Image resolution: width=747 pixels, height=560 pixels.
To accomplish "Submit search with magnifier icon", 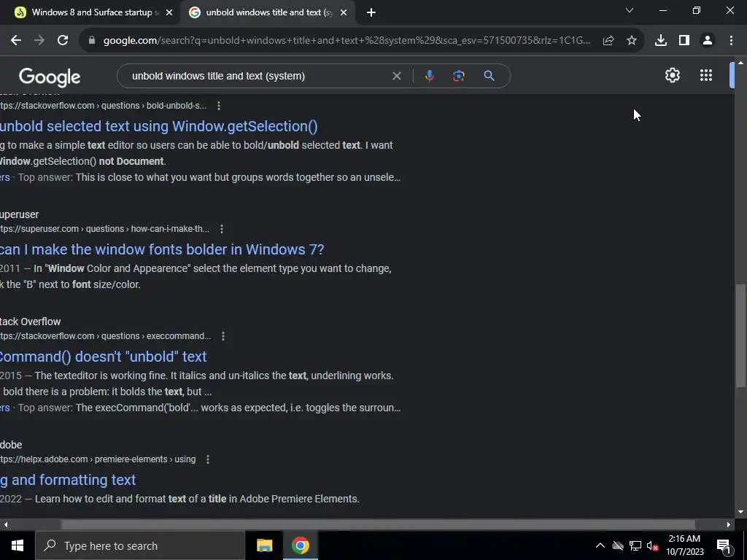I will [489, 76].
